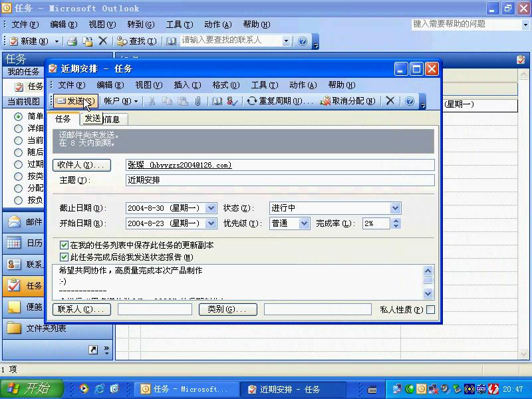Viewport: 532px width, 399px height.
Task: Click help icon in the main Outlook toolbar
Action: click(303, 41)
